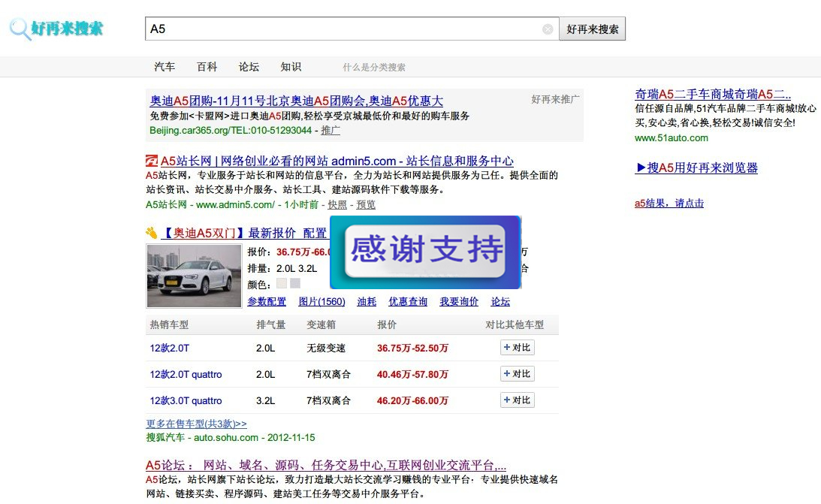
Task: Open the 什么是分类搜索 help link
Action: pyautogui.click(x=374, y=68)
